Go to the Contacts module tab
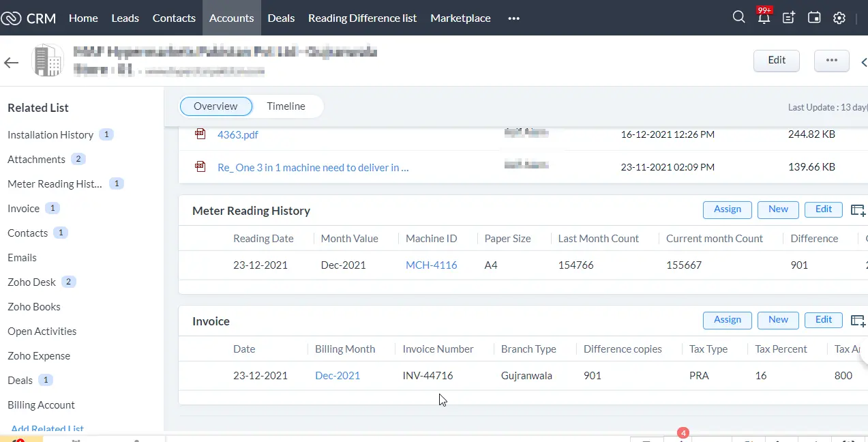This screenshot has width=868, height=442. 174,18
